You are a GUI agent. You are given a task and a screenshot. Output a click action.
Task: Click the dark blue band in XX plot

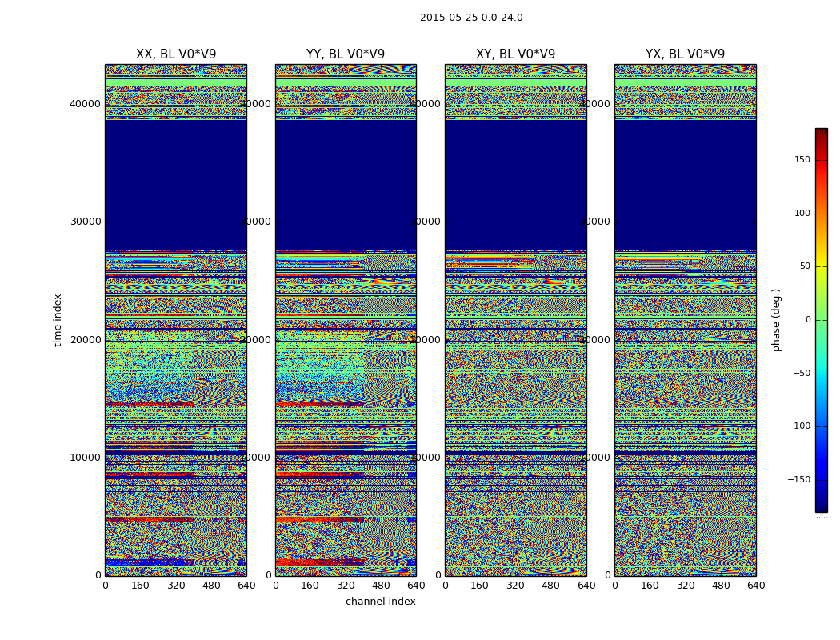(x=176, y=185)
